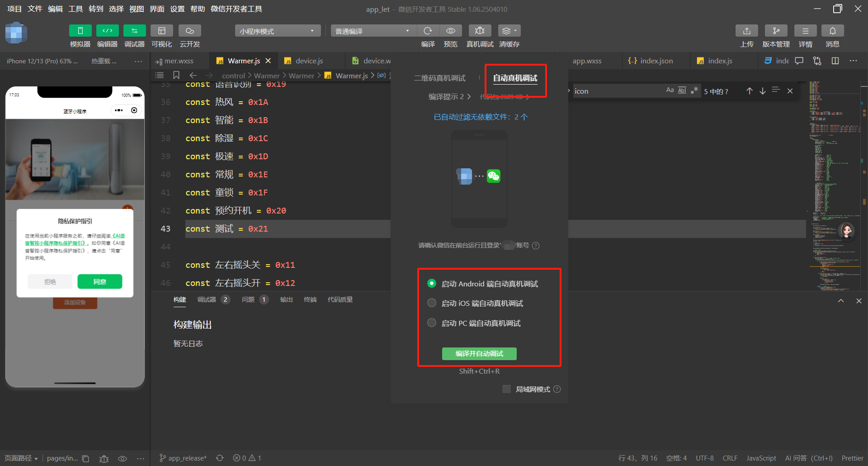
Task: Toggle the Editor panel icon
Action: coord(107,31)
